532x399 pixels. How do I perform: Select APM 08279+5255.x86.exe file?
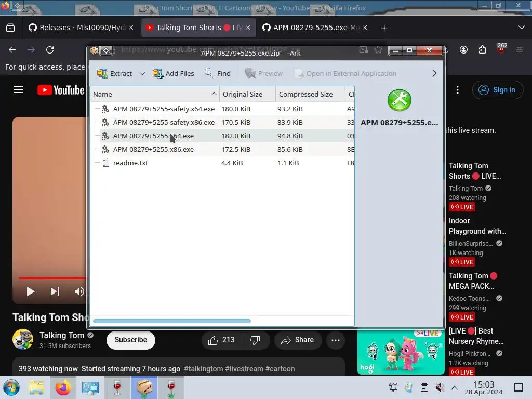[x=222, y=149]
